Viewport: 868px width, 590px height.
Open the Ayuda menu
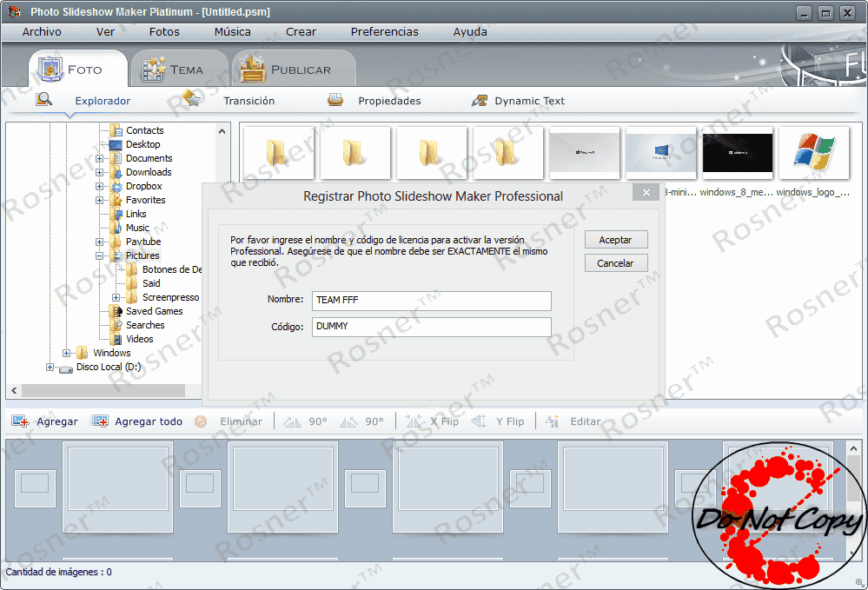(470, 31)
